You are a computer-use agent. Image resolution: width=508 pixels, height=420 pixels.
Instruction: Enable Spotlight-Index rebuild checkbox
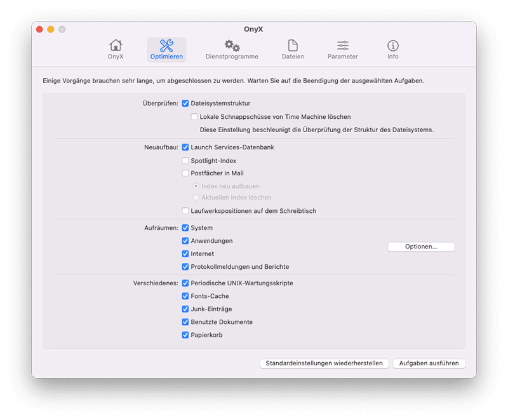(x=185, y=161)
